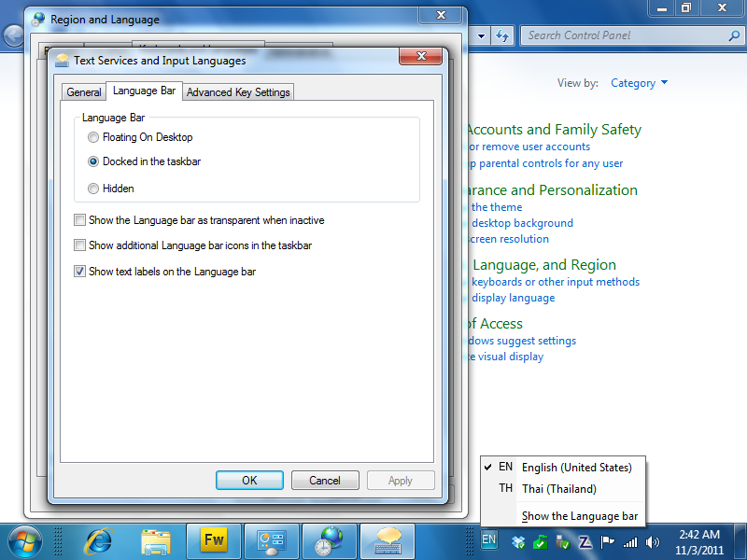Image resolution: width=747 pixels, height=560 pixels.
Task: Open the ZoneAlarm Z tray icon
Action: [x=585, y=542]
